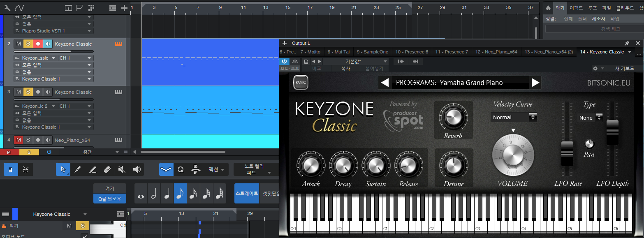This screenshot has height=238, width=644.
Task: Choose the sixty-fourth note quantize value
Action: (220, 193)
